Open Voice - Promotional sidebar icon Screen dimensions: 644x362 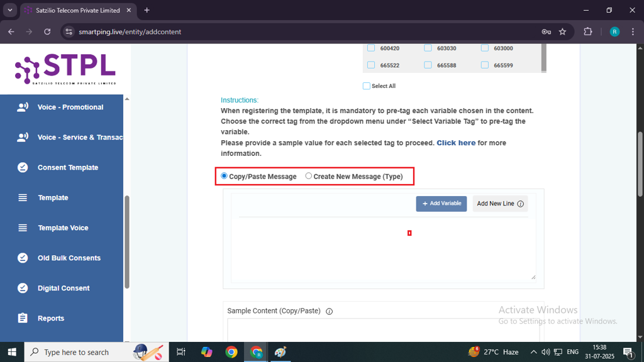23,107
